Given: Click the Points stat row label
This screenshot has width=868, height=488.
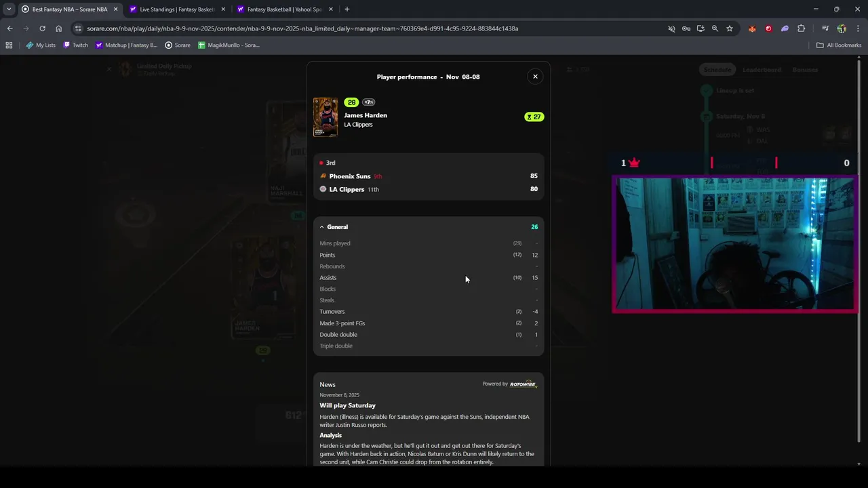Looking at the screenshot, I should coord(328,255).
